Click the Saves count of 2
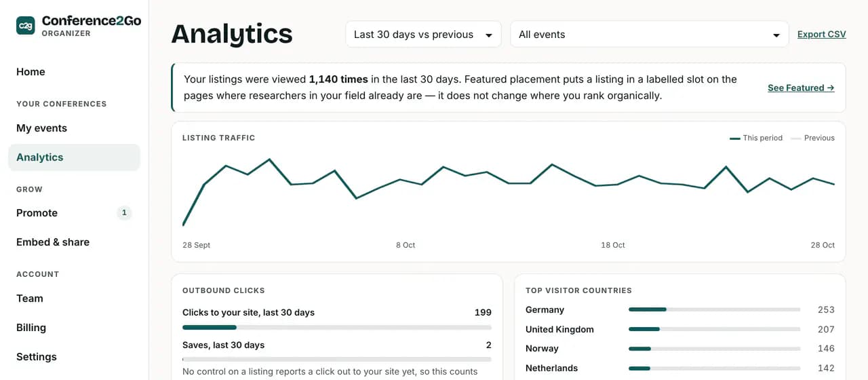 [x=488, y=345]
